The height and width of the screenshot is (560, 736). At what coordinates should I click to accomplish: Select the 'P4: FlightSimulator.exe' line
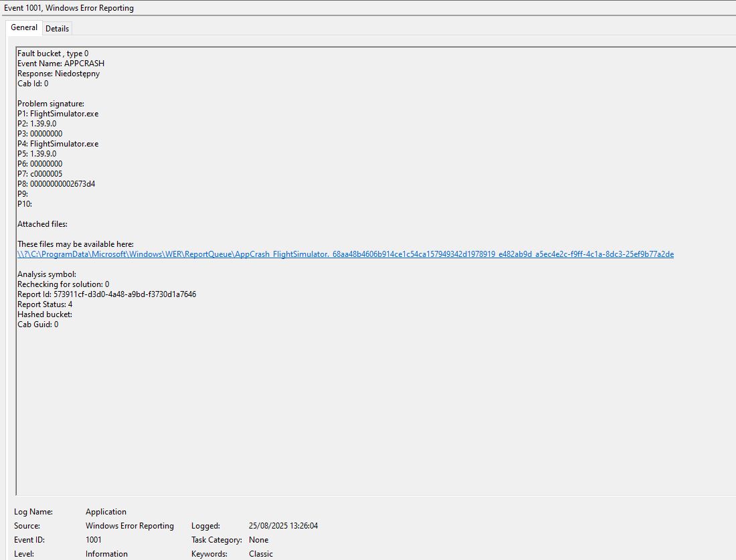pyautogui.click(x=58, y=144)
